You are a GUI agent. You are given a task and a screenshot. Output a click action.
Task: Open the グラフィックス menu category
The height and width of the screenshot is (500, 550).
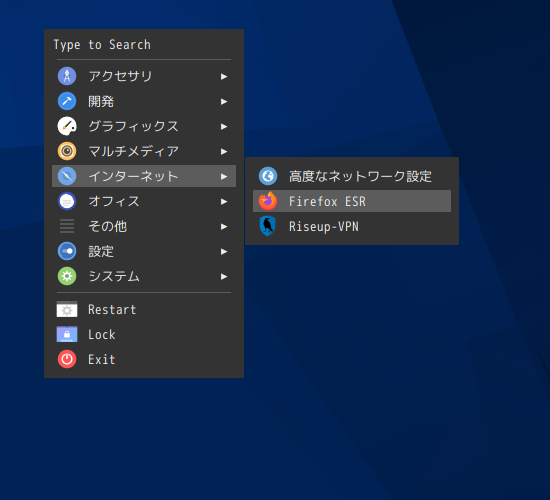coord(144,126)
